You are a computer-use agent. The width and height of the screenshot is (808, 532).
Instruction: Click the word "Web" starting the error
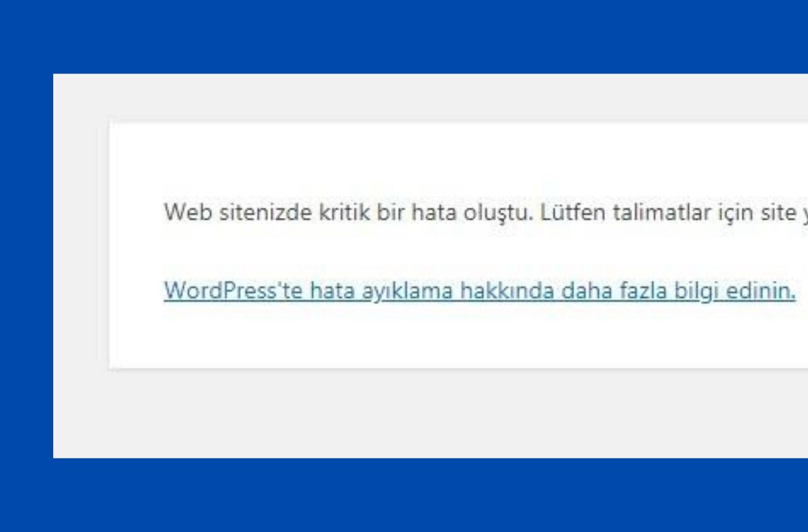pyautogui.click(x=188, y=212)
